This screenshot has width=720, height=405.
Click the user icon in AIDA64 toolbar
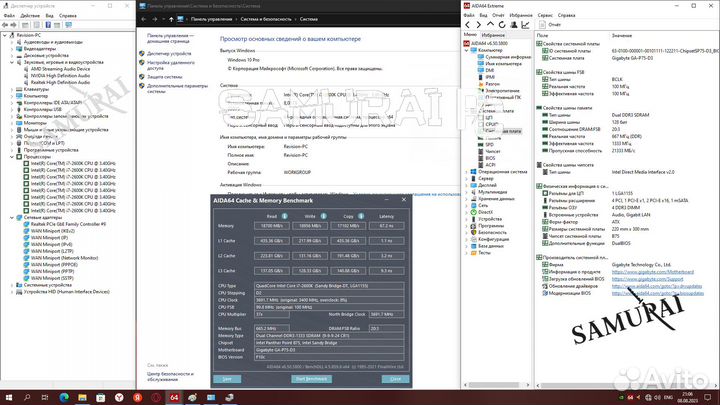click(514, 25)
